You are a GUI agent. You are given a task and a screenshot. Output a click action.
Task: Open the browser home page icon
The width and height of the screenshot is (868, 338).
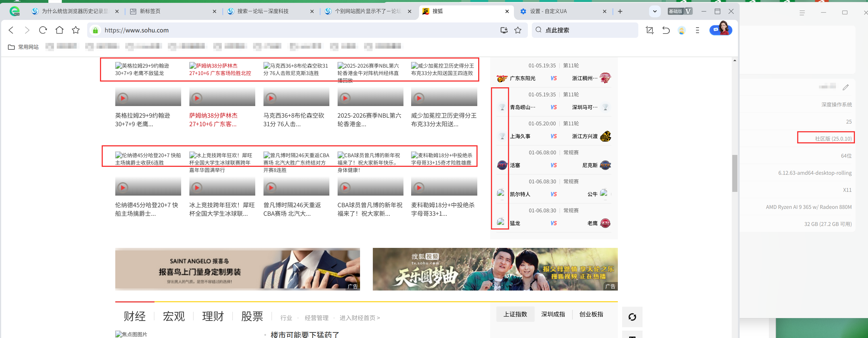point(59,30)
